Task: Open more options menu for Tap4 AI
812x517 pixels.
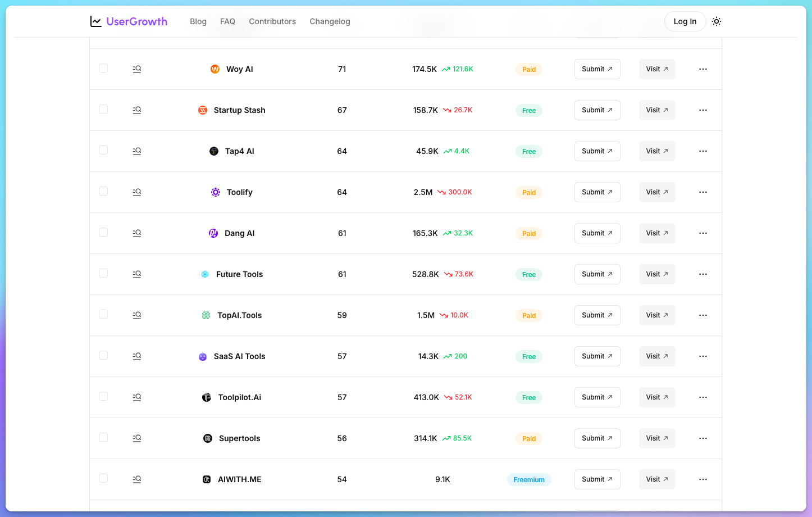Action: (703, 151)
